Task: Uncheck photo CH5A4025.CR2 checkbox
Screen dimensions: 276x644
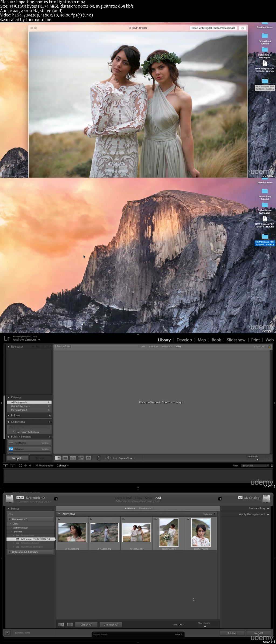Action: 59,519
